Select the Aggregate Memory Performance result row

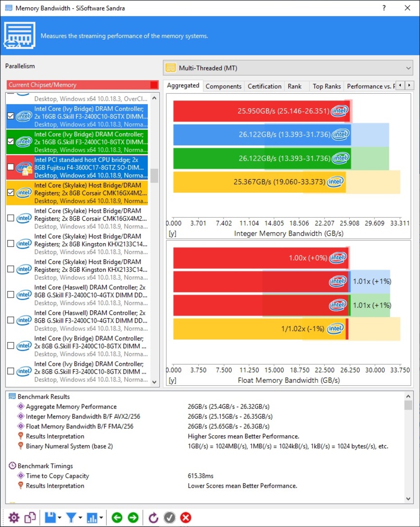click(x=205, y=406)
